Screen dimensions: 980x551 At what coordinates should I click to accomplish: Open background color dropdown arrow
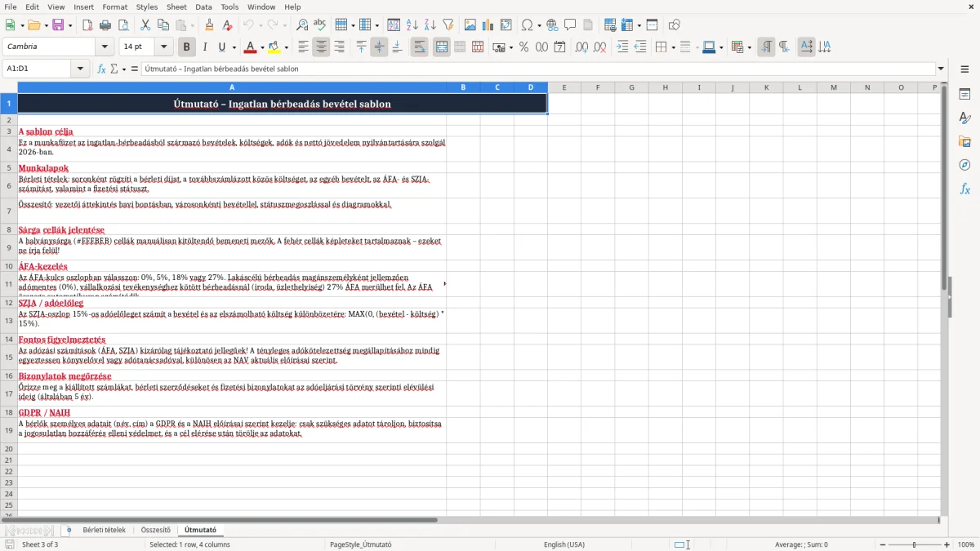click(286, 47)
